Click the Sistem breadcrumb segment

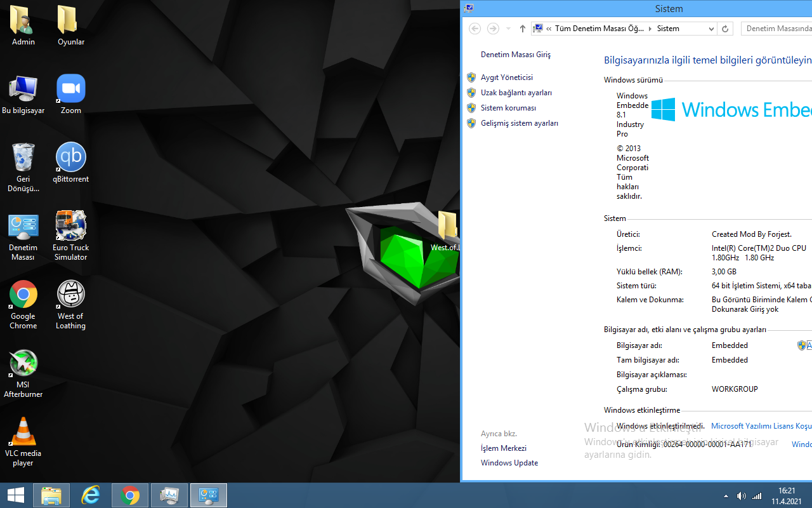tap(668, 29)
